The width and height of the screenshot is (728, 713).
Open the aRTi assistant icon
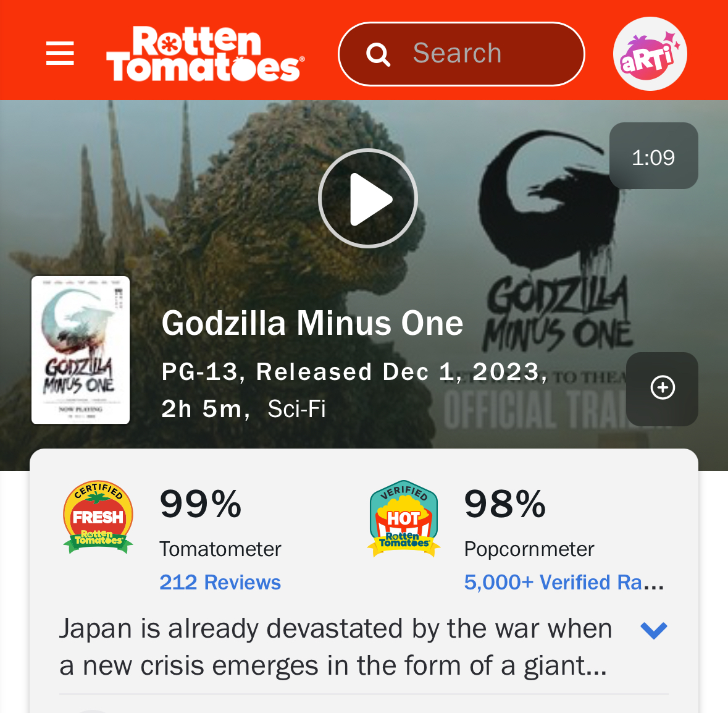coord(650,53)
